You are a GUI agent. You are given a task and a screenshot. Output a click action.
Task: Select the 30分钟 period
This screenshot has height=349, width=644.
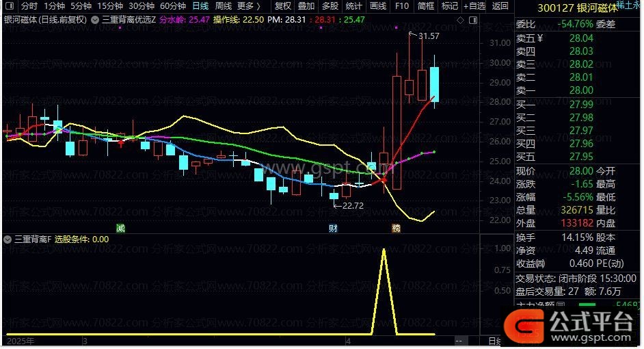click(142, 6)
